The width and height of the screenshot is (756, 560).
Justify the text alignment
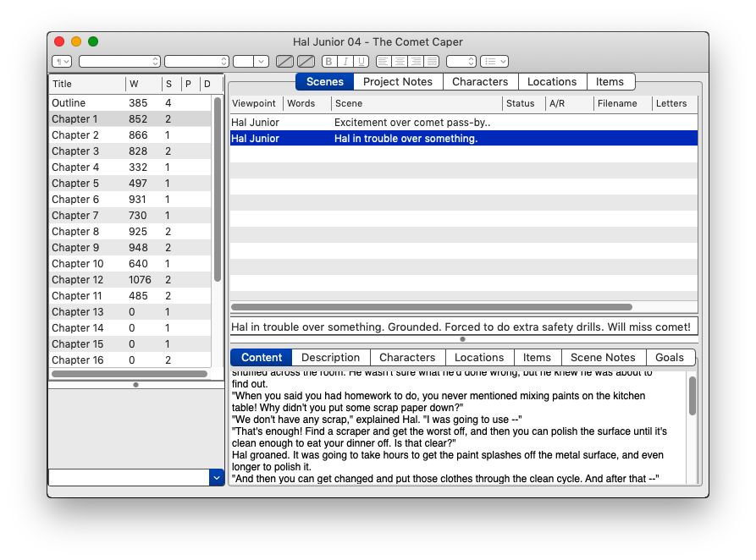click(x=432, y=62)
